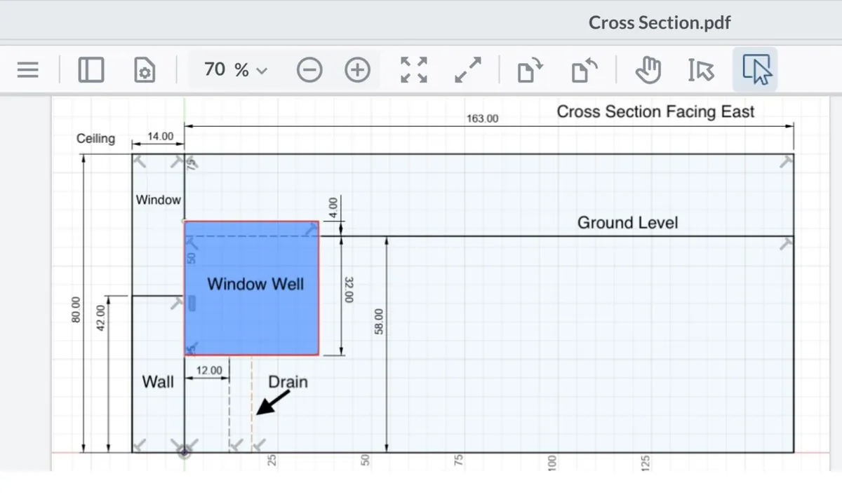Select the hand pan tool
The image size is (842, 504).
point(648,70)
